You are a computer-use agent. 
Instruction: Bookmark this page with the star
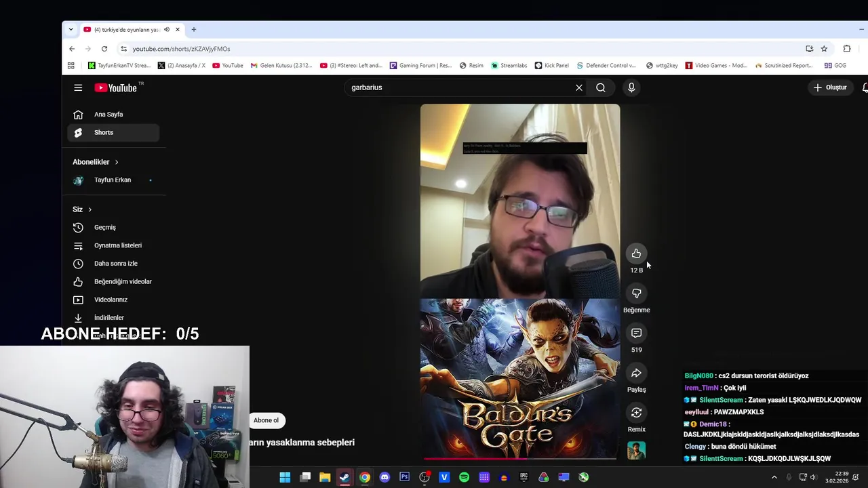point(824,49)
